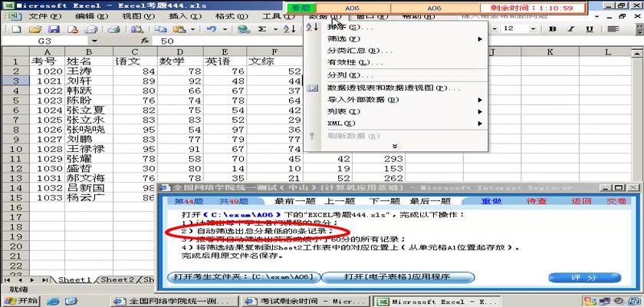
Task: Expand the Undo history dropdown arrow
Action: tap(225, 29)
